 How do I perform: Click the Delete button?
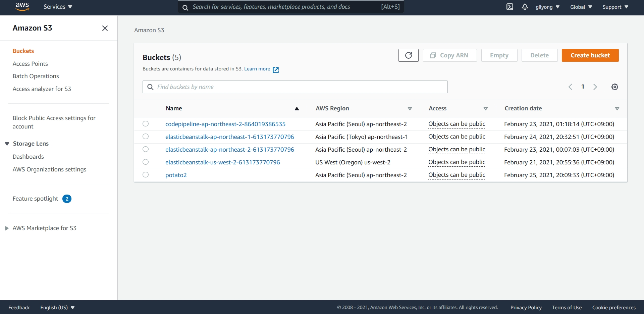coord(540,55)
